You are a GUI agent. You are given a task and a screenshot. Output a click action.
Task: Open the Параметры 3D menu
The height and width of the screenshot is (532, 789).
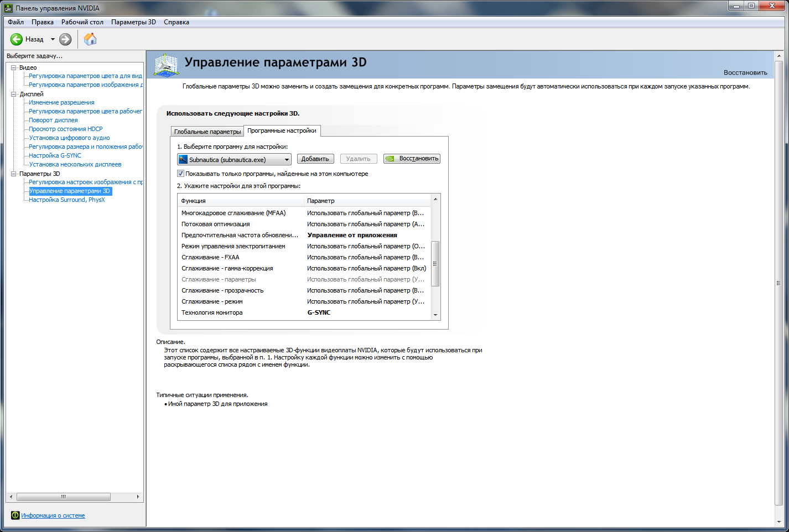point(133,22)
